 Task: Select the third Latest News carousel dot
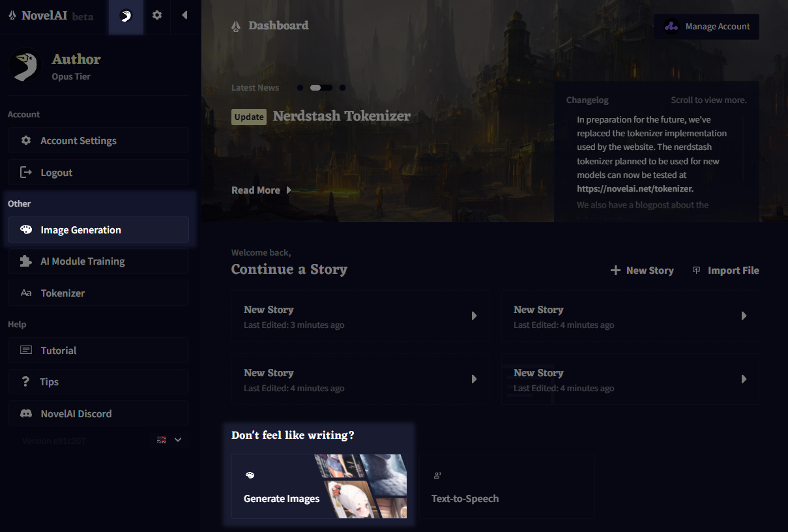tap(342, 87)
